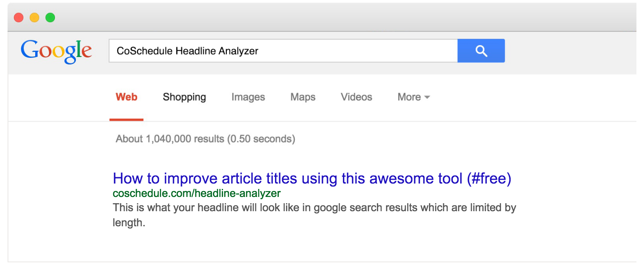The width and height of the screenshot is (644, 264).
Task: Click the yellow minimize window button
Action: 34,18
